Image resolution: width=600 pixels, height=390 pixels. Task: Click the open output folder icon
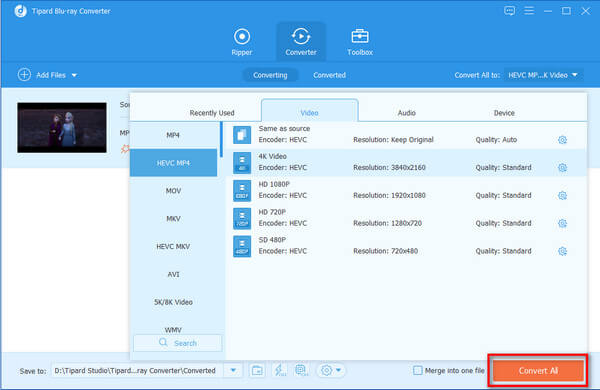[x=257, y=370]
